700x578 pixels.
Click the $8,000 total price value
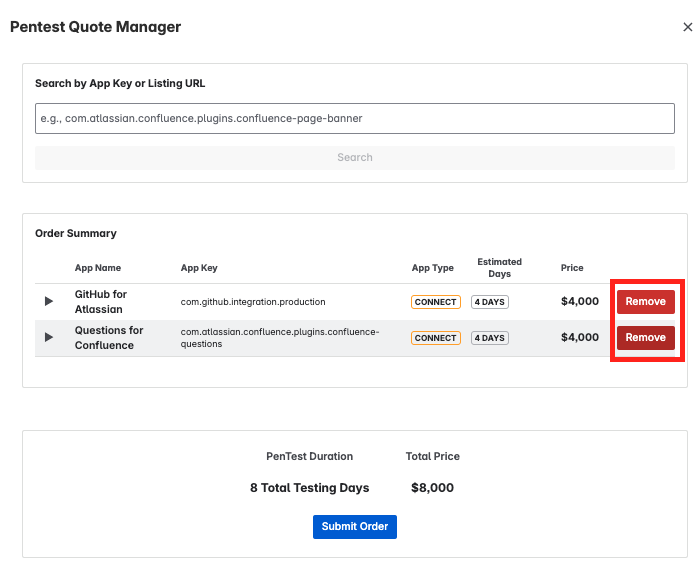(x=432, y=488)
